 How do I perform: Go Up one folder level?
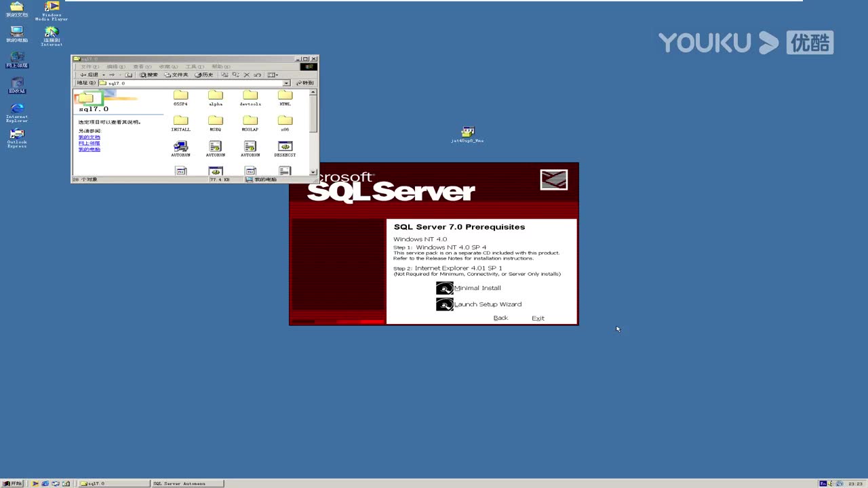tap(128, 75)
